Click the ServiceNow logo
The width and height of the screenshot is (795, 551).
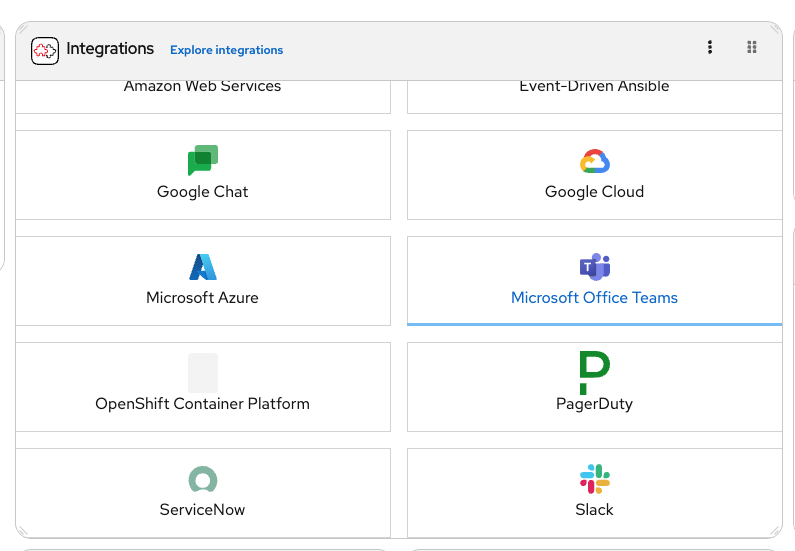tap(203, 479)
